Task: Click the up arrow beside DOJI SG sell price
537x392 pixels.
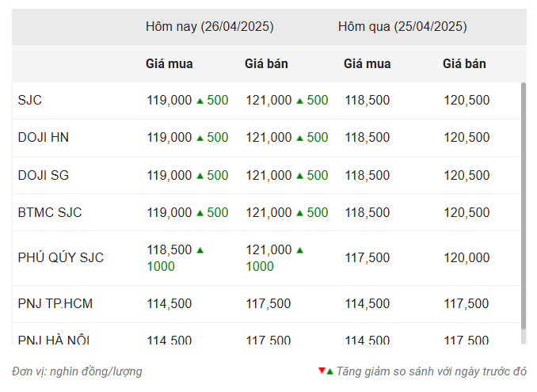Action: [299, 176]
